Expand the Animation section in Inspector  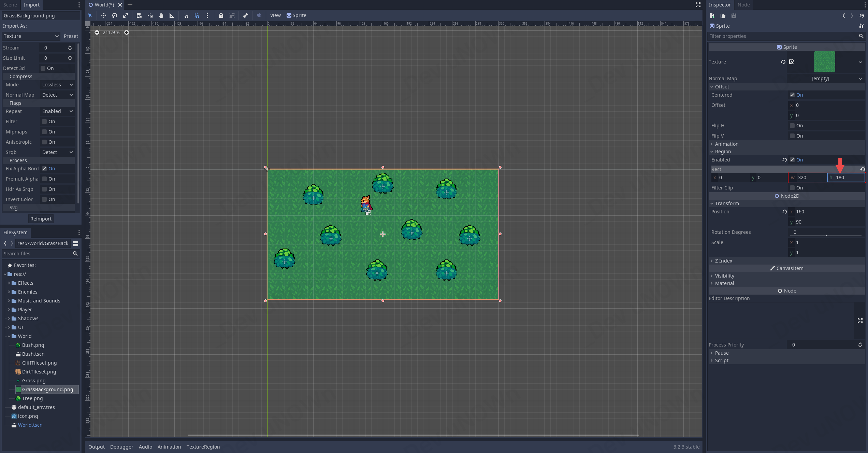pos(726,144)
